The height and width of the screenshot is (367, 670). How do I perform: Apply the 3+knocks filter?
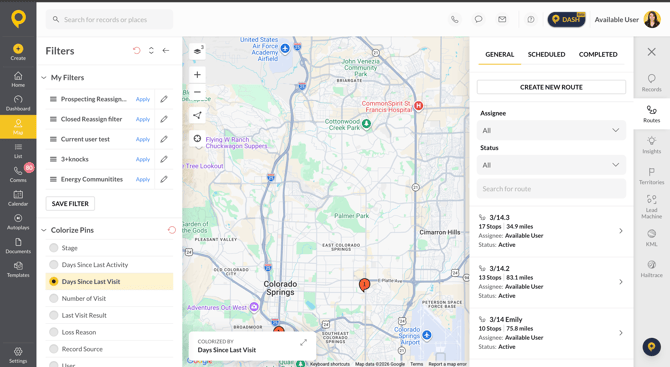tap(143, 159)
